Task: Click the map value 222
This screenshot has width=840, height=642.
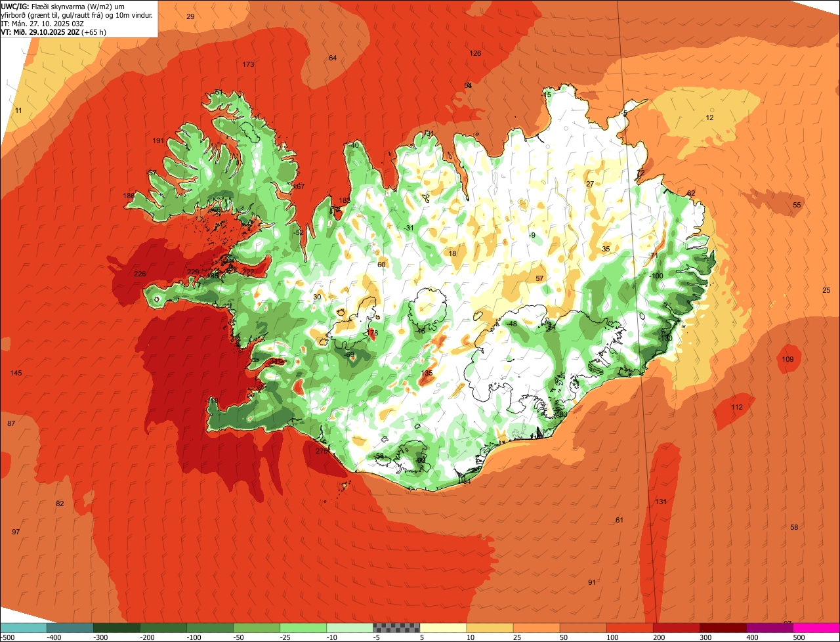Action: click(248, 272)
